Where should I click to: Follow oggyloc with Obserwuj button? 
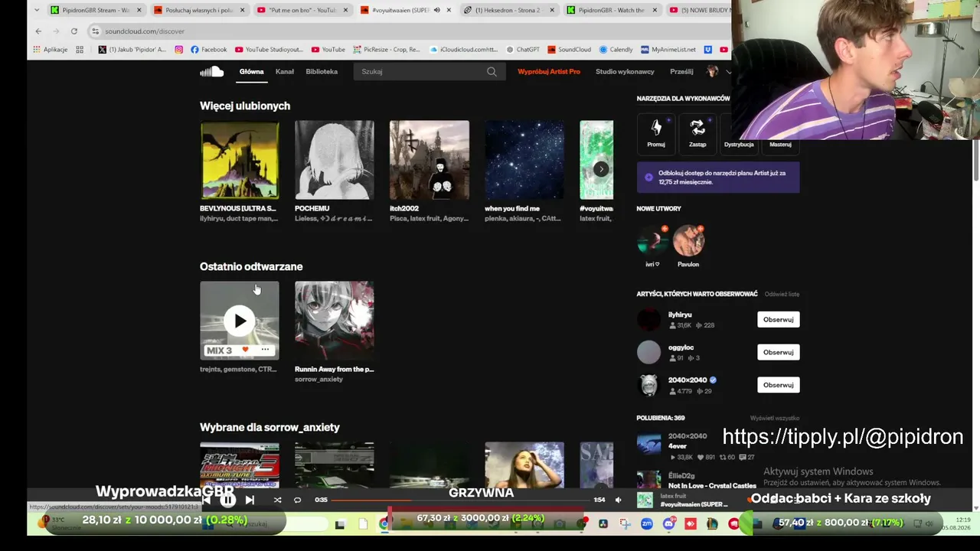tap(779, 352)
